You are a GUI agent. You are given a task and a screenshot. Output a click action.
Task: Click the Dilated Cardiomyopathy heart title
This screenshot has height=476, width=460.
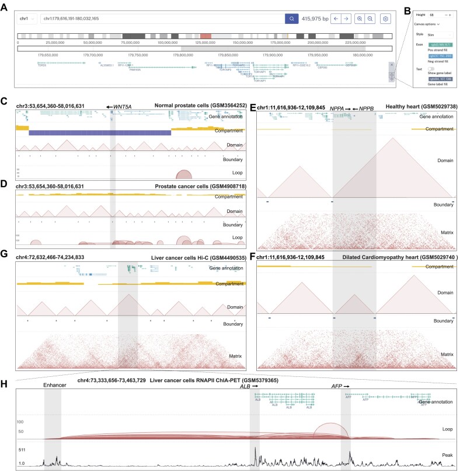click(x=400, y=257)
